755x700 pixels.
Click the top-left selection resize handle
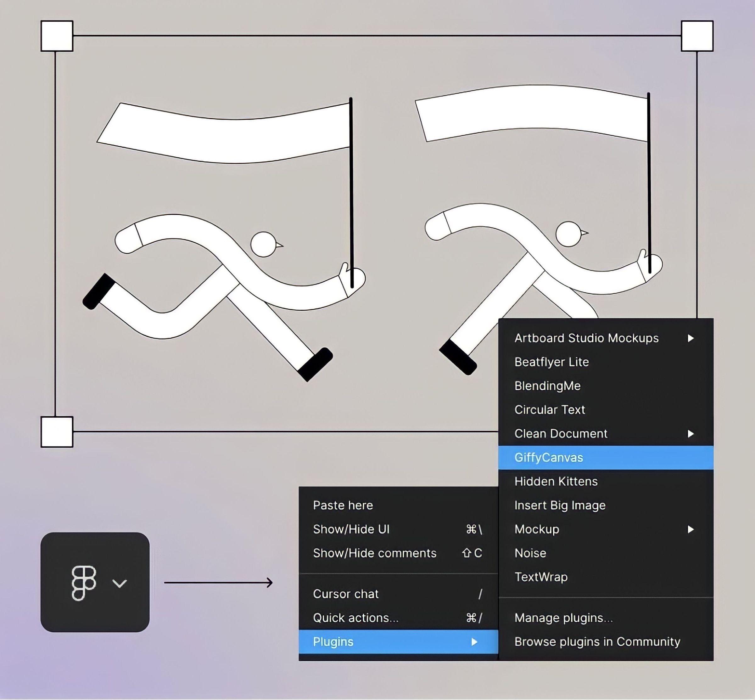(x=57, y=36)
